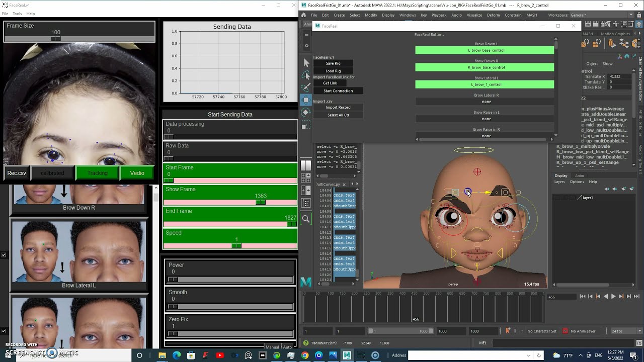Open the File menu in Maya
Screen dimensions: 644x362
[x=313, y=15]
